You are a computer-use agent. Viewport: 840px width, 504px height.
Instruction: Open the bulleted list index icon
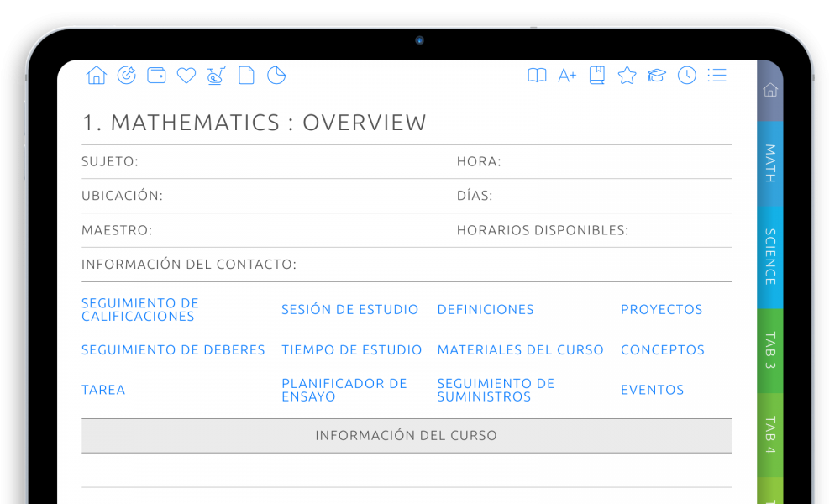(717, 76)
